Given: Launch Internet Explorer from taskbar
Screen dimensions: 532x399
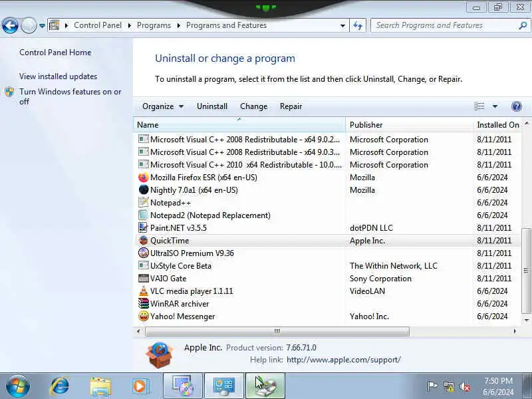Looking at the screenshot, I should pyautogui.click(x=60, y=386).
